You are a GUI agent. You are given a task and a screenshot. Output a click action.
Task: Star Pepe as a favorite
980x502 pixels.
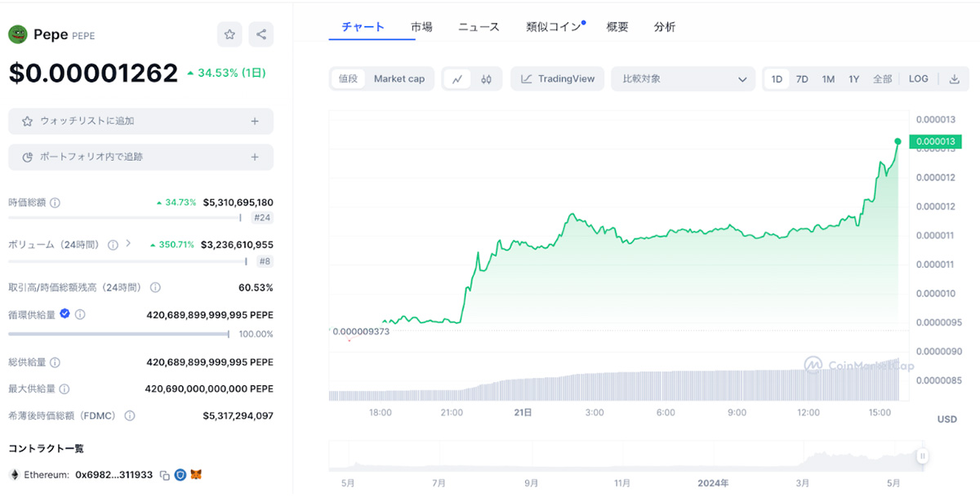229,34
